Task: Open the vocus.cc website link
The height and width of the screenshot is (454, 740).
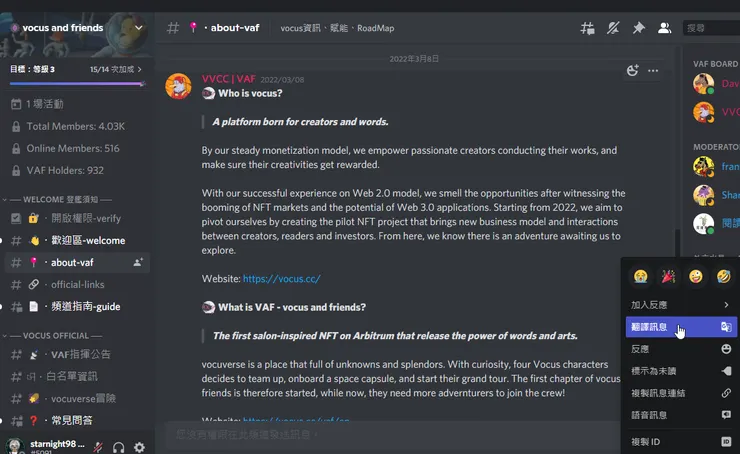Action: tap(281, 279)
